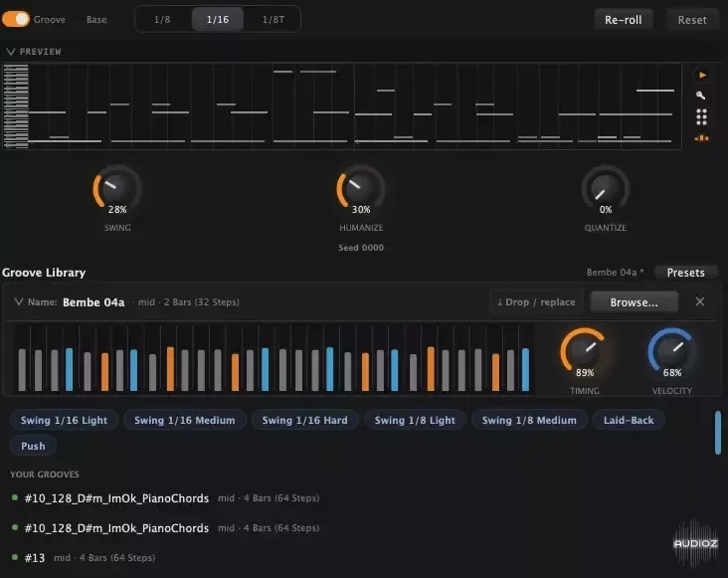Click the Drop / replace area
This screenshot has width=728, height=578.
536,302
